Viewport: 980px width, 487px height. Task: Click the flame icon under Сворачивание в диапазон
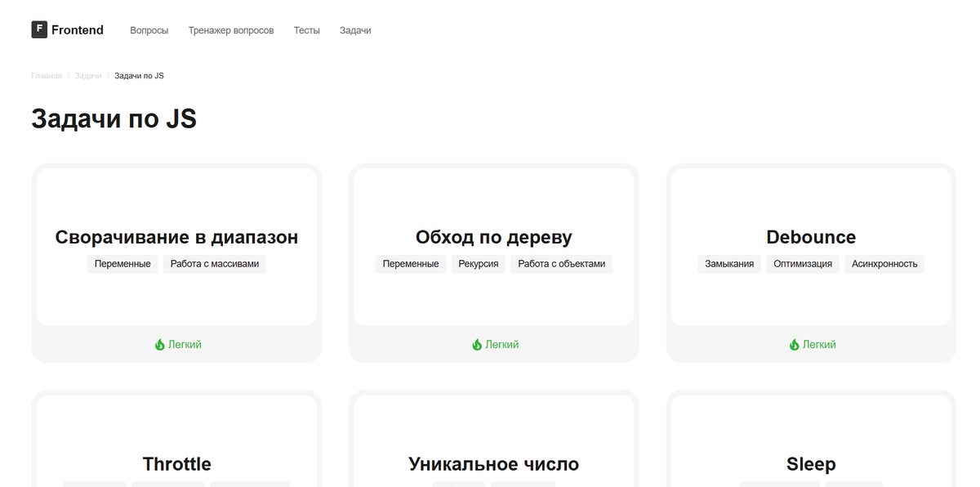coord(160,345)
